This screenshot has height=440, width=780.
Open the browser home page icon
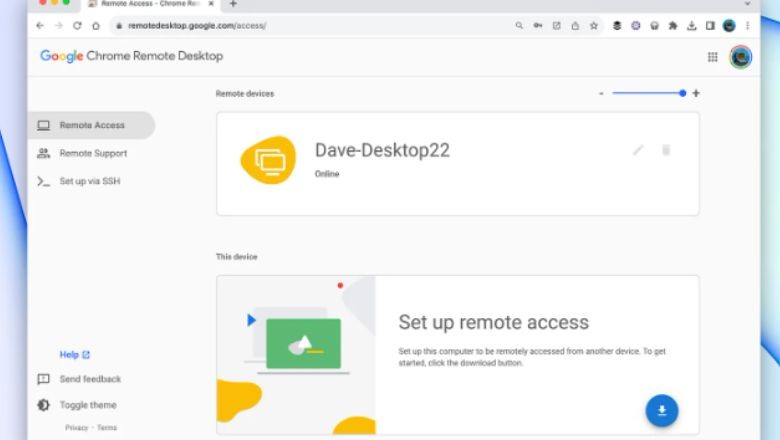click(96, 26)
